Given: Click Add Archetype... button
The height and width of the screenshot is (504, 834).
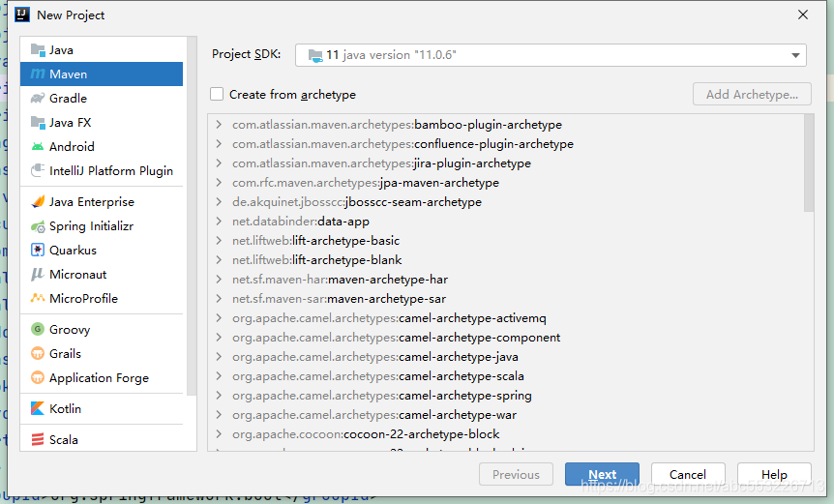Looking at the screenshot, I should tap(752, 94).
